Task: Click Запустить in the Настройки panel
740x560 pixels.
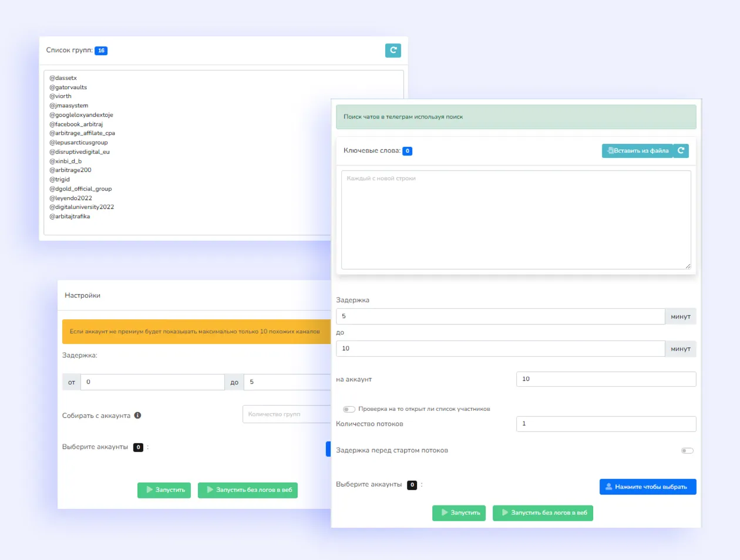Action: coord(164,490)
